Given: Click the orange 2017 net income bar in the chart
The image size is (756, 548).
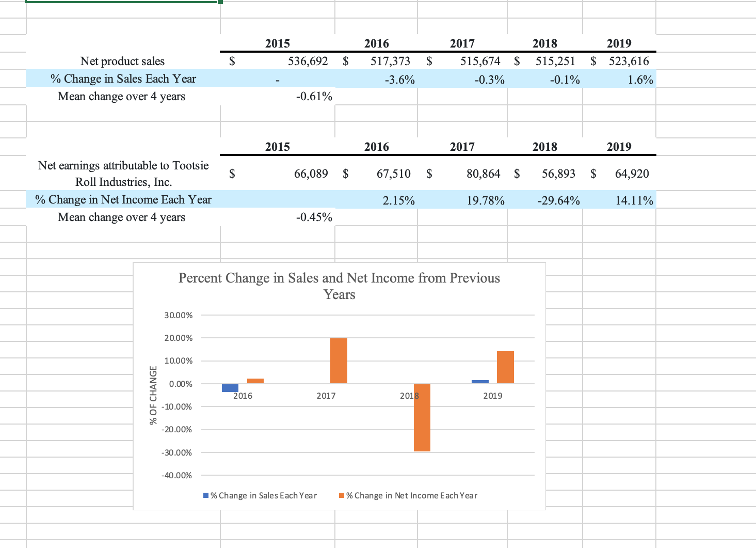Looking at the screenshot, I should (339, 361).
